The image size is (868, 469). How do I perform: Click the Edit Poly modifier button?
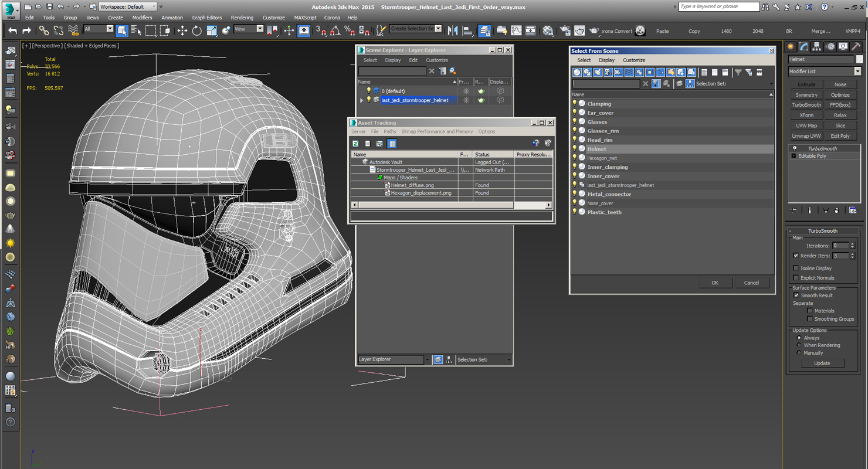[840, 136]
